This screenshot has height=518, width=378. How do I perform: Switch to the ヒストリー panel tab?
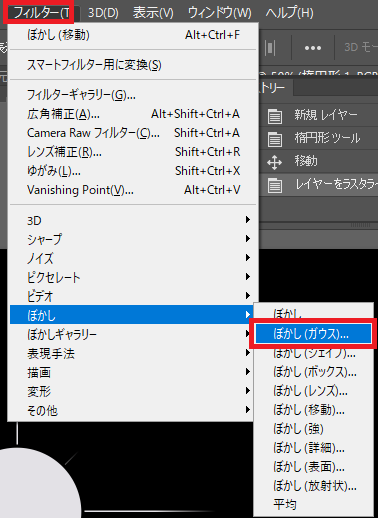coord(275,88)
